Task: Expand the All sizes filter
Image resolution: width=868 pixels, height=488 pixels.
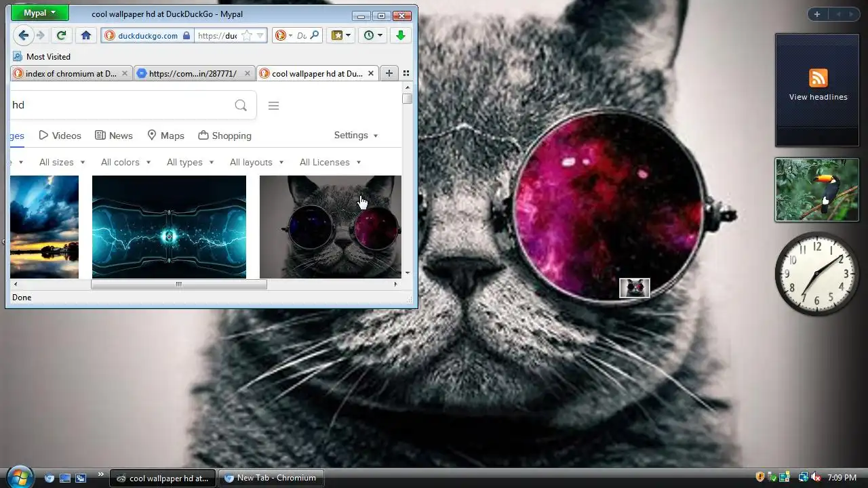Action: pyautogui.click(x=62, y=162)
